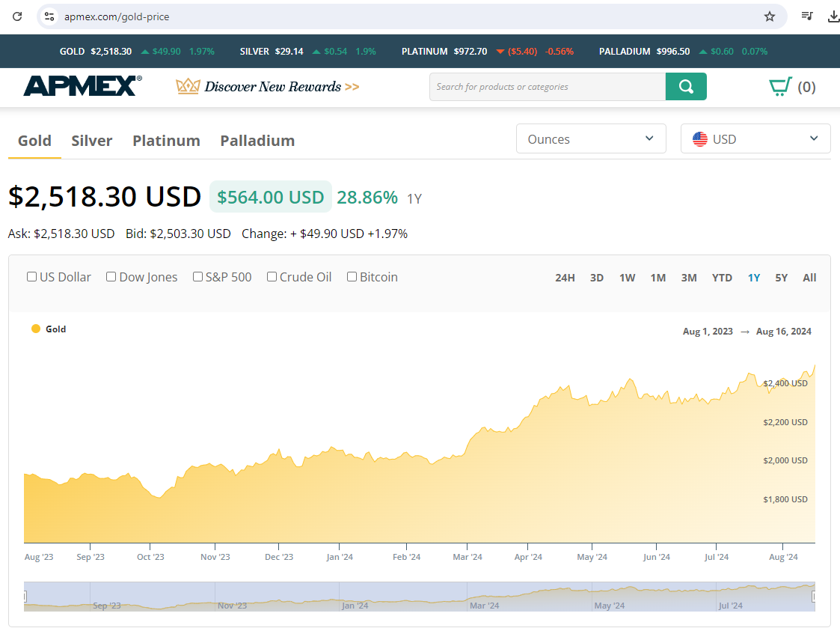
Task: Click the Ask: $2,518.30 USD text
Action: 61,234
